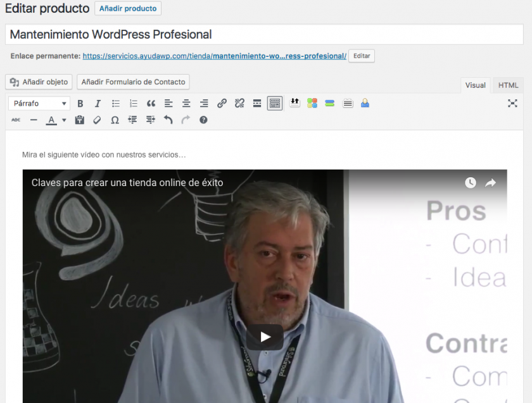The width and height of the screenshot is (532, 403).
Task: Insert special character with Omega icon
Action: (x=115, y=120)
